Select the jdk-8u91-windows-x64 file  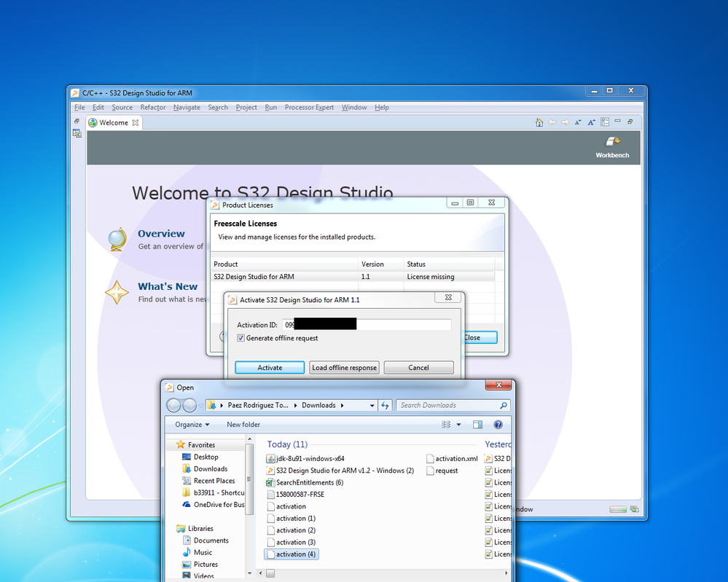(x=305, y=459)
